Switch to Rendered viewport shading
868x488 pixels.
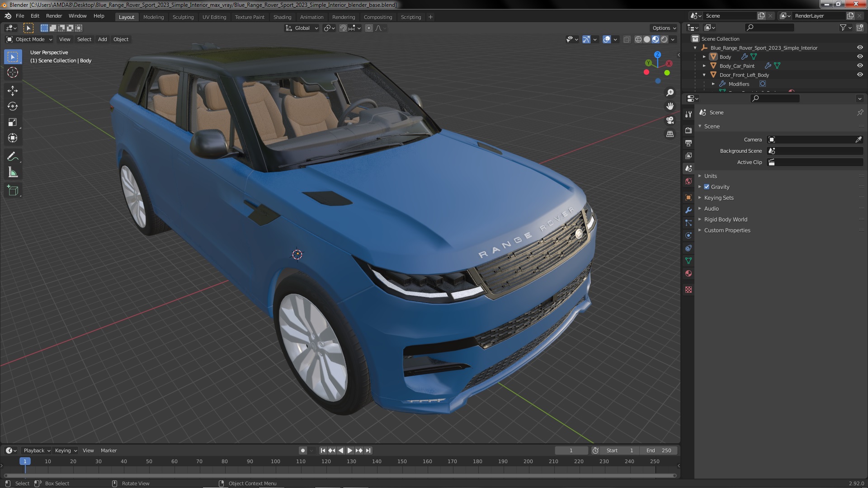tap(664, 40)
